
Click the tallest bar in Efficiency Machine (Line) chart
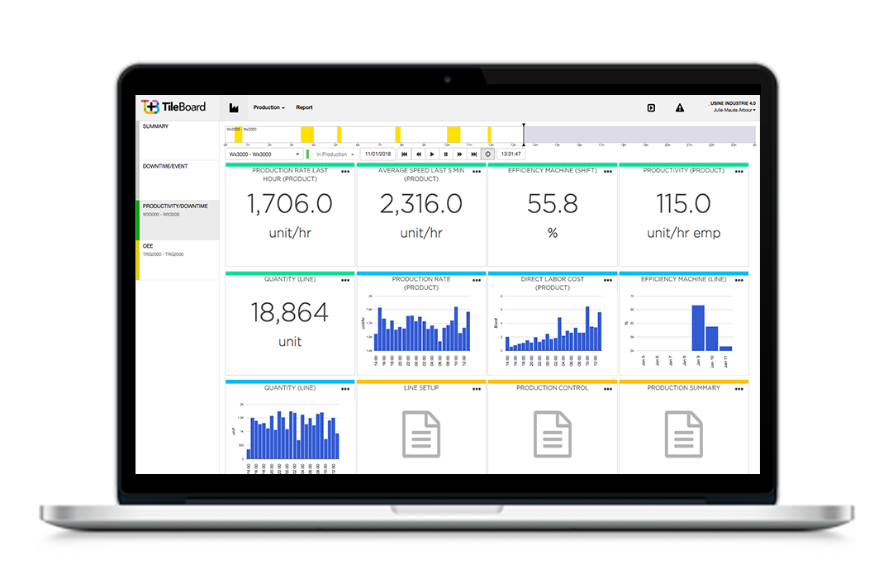(x=698, y=328)
